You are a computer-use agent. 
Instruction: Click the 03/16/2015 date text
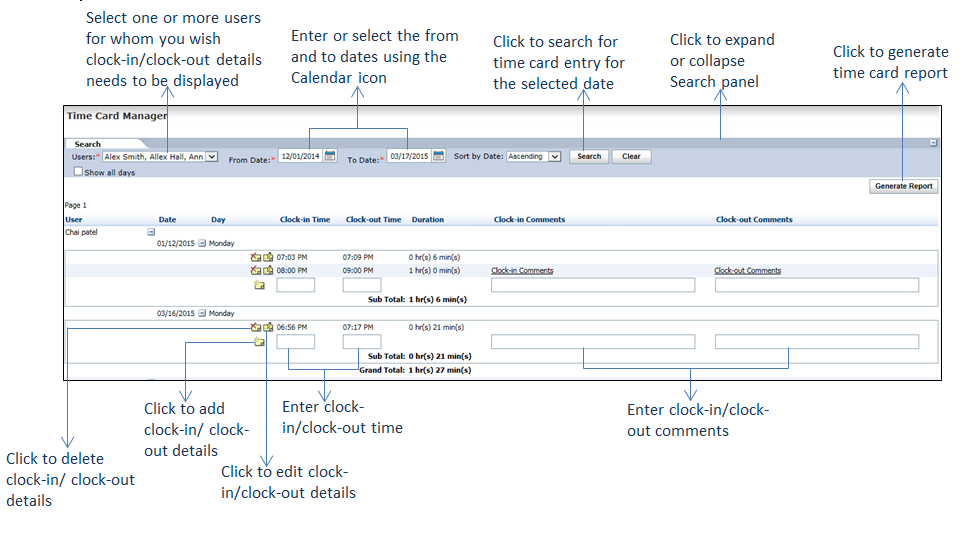tap(176, 314)
